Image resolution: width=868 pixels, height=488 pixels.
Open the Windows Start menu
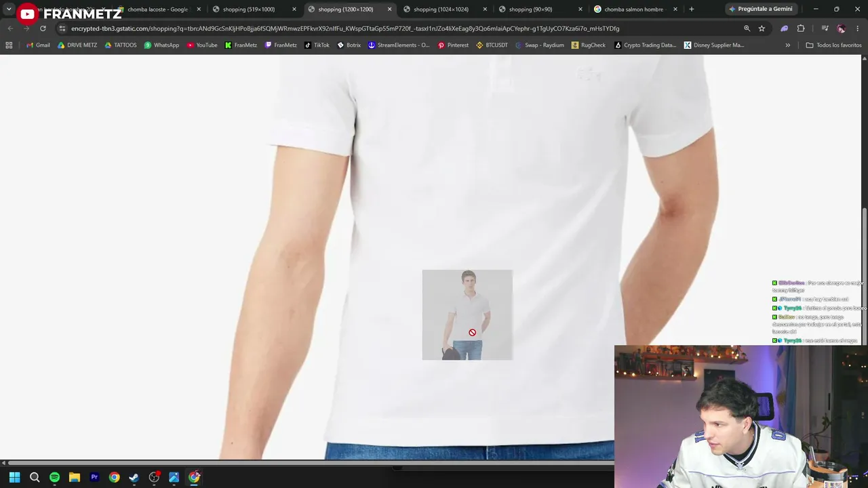14,477
